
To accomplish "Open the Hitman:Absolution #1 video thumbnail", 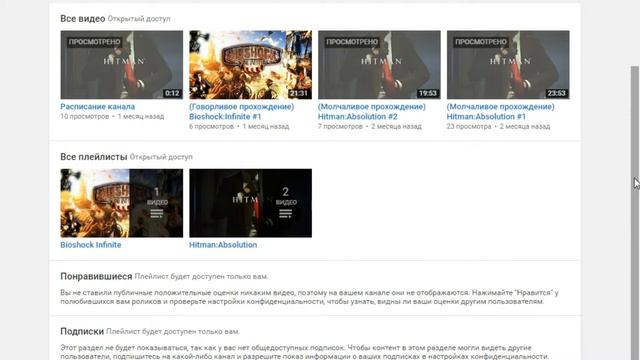I will (x=508, y=64).
